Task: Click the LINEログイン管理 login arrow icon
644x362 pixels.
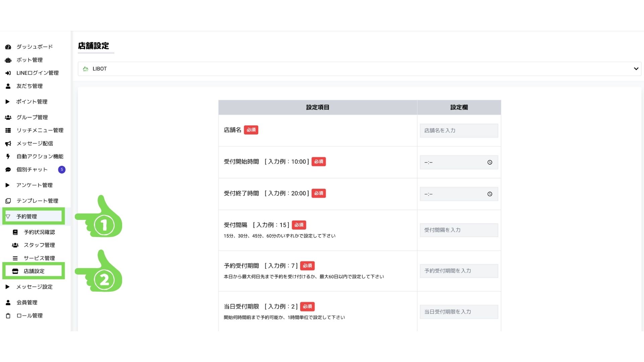Action: pos(8,73)
